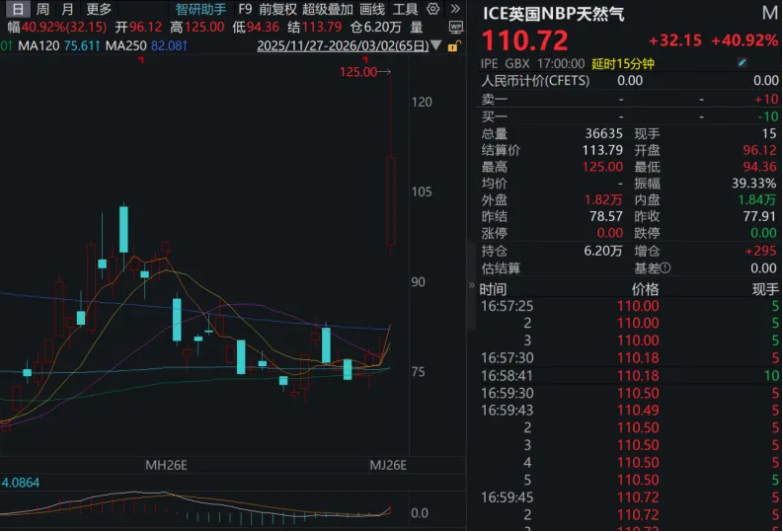Click the M marker beside contract name

(769, 14)
